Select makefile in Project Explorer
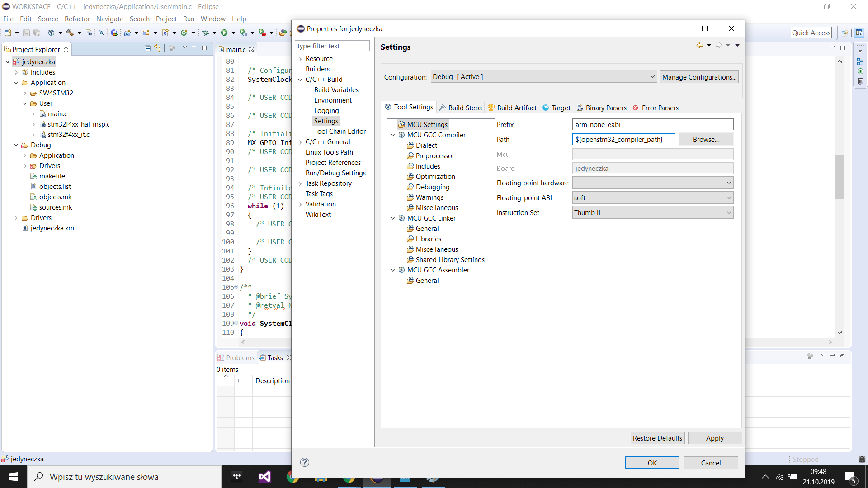 tap(52, 176)
